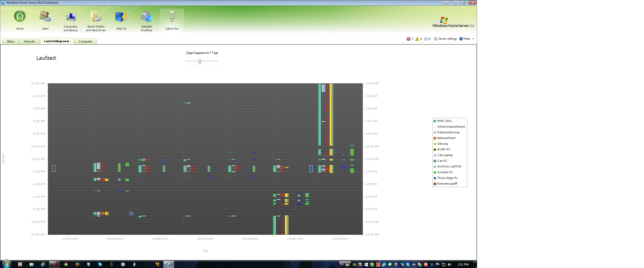
Task: Open Server settings
Action: (445, 39)
